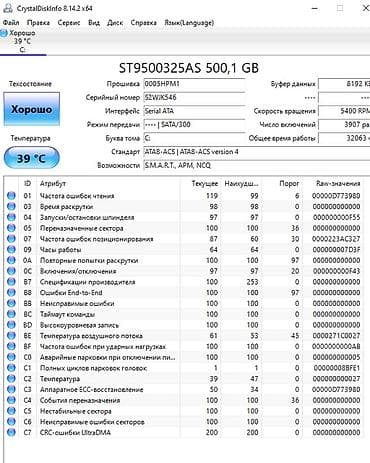Select the Часы работы attribute name
The height and width of the screenshot is (463, 370).
click(60, 250)
